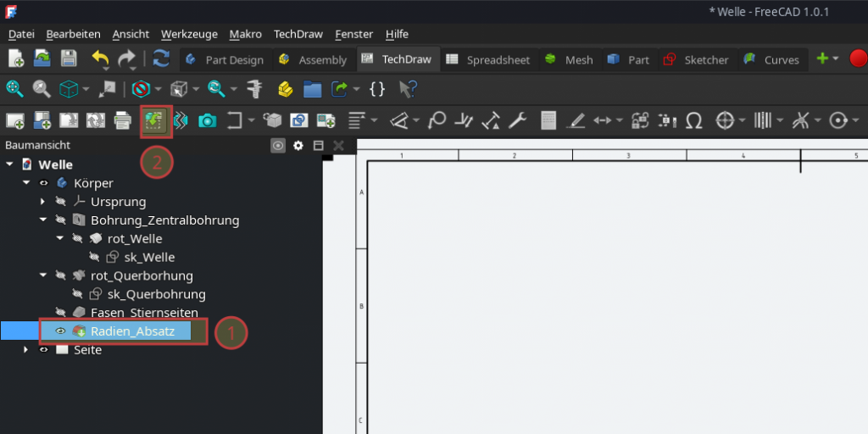This screenshot has width=868, height=434.
Task: Click the Print all pages printer icon
Action: click(122, 121)
